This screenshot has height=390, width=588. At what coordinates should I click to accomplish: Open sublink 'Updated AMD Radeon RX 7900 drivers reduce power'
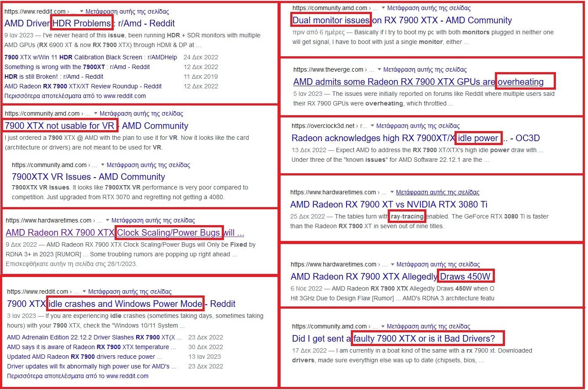84,357
